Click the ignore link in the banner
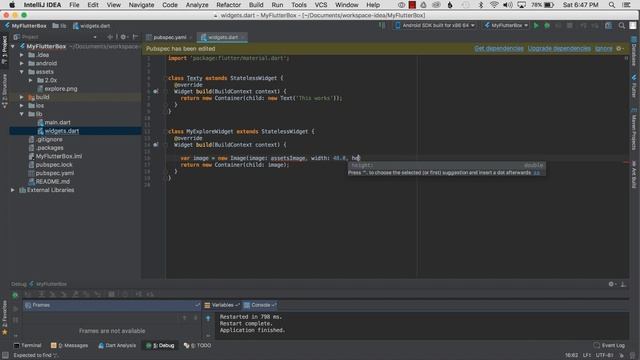 (603, 49)
